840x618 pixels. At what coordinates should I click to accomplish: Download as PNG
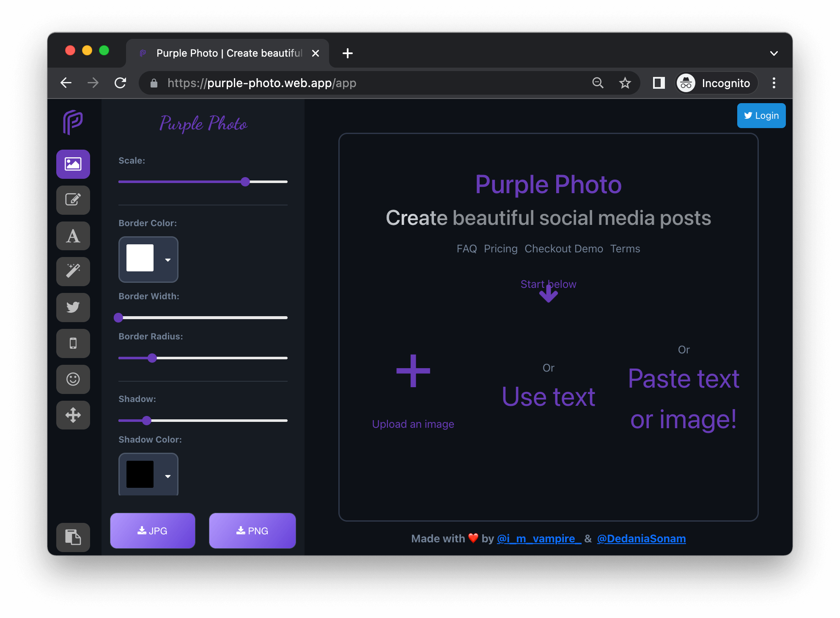(x=253, y=530)
